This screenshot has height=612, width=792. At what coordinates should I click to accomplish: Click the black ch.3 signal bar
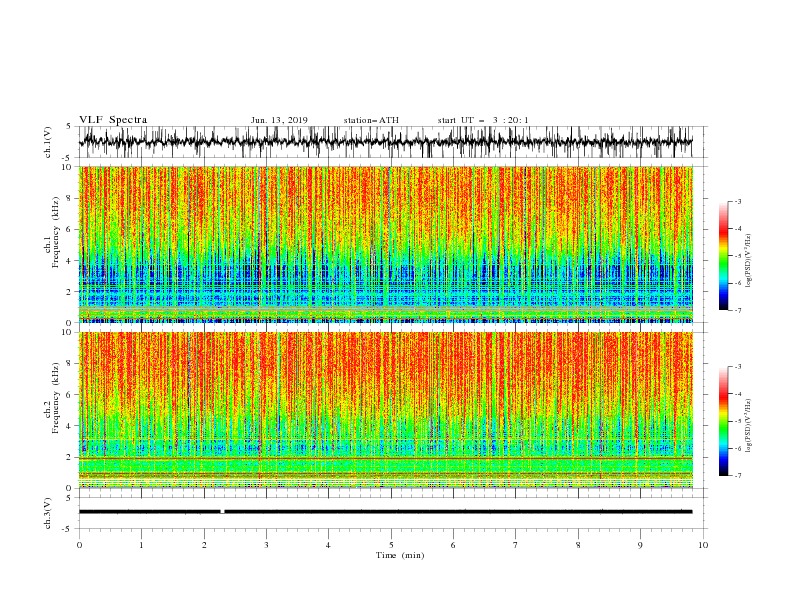(x=385, y=512)
